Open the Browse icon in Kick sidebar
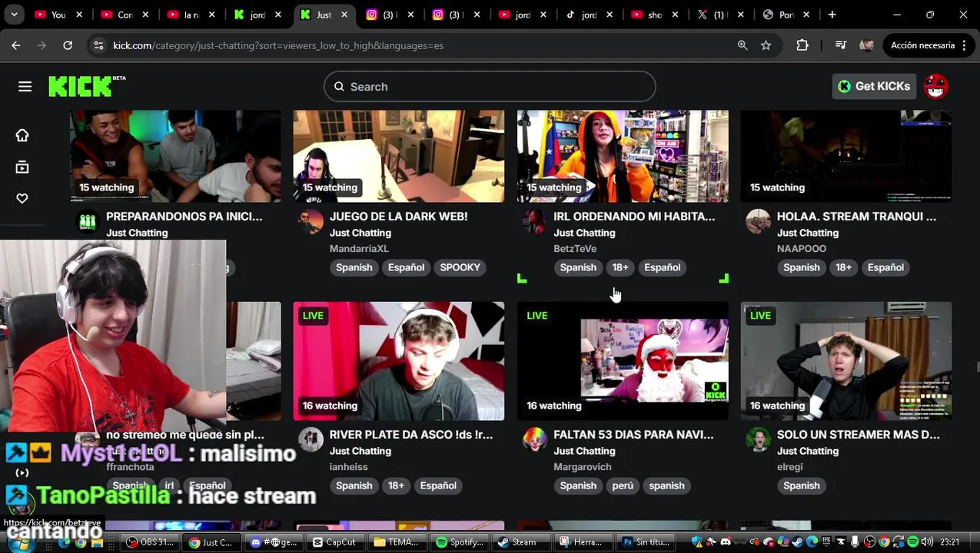This screenshot has height=553, width=980. (x=22, y=167)
